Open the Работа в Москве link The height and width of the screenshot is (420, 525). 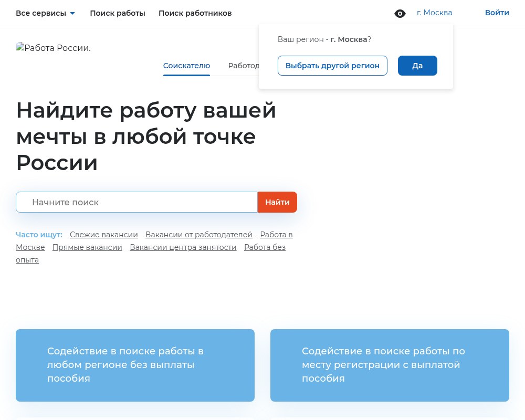(x=276, y=235)
